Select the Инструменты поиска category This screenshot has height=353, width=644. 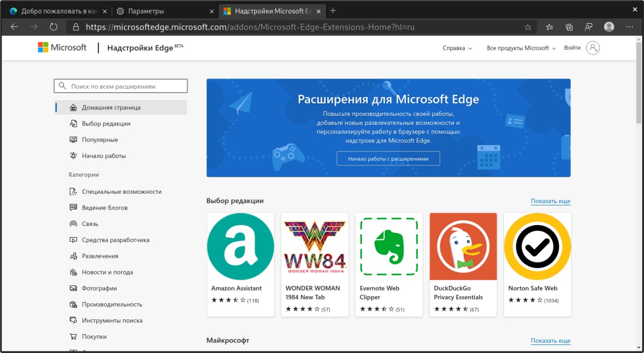coord(121,320)
